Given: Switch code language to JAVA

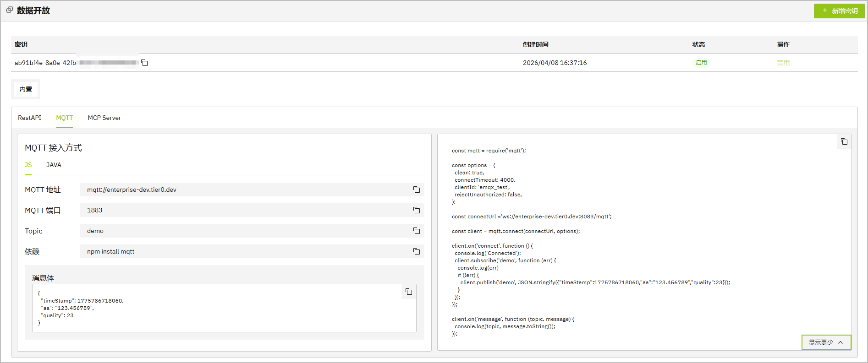Looking at the screenshot, I should point(54,165).
